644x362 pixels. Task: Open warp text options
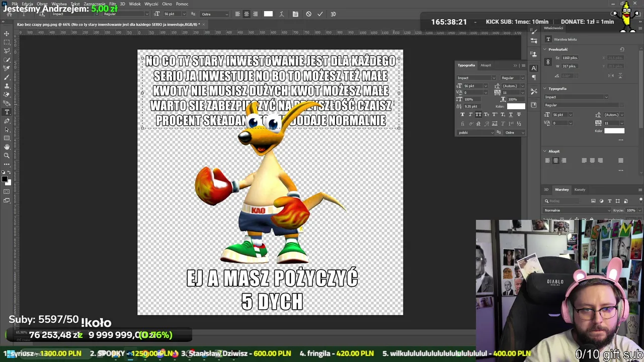[x=281, y=14]
